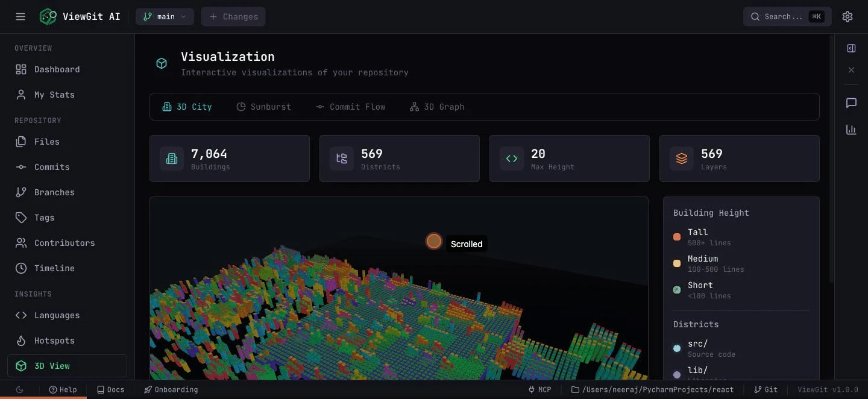Open the Hotspots insights
Viewport: 868px width, 399px height.
coord(67,341)
